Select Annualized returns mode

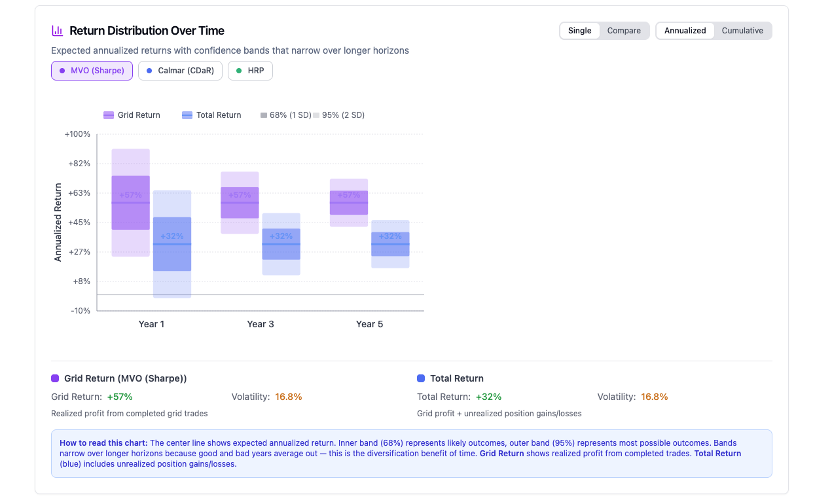point(685,31)
